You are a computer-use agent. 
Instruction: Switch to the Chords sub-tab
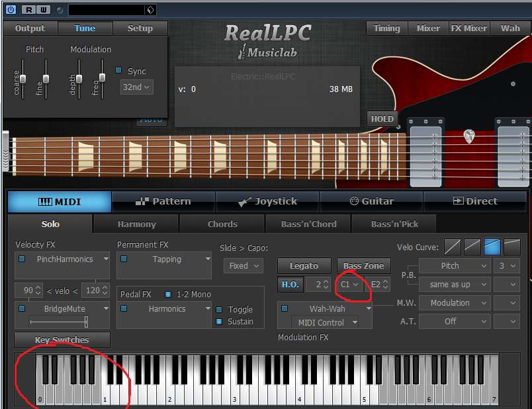pos(222,224)
